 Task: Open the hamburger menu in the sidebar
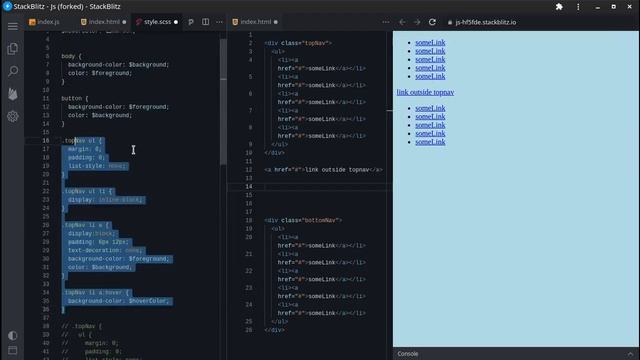(13, 27)
